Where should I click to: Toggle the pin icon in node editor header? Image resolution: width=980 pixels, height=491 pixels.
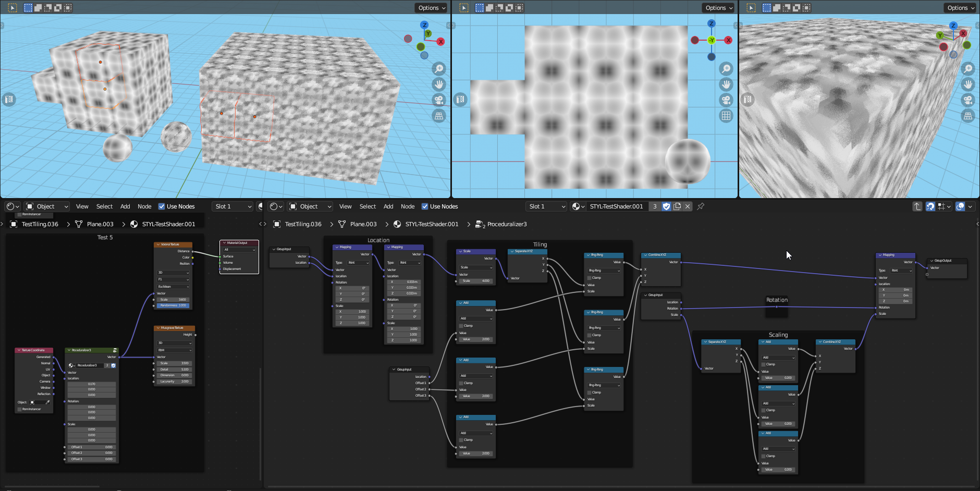coord(701,206)
